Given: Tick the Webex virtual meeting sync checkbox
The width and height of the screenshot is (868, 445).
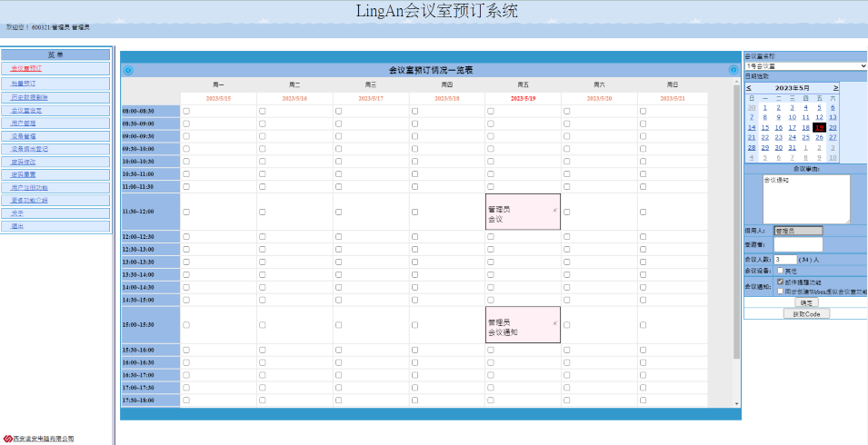Looking at the screenshot, I should click(781, 292).
